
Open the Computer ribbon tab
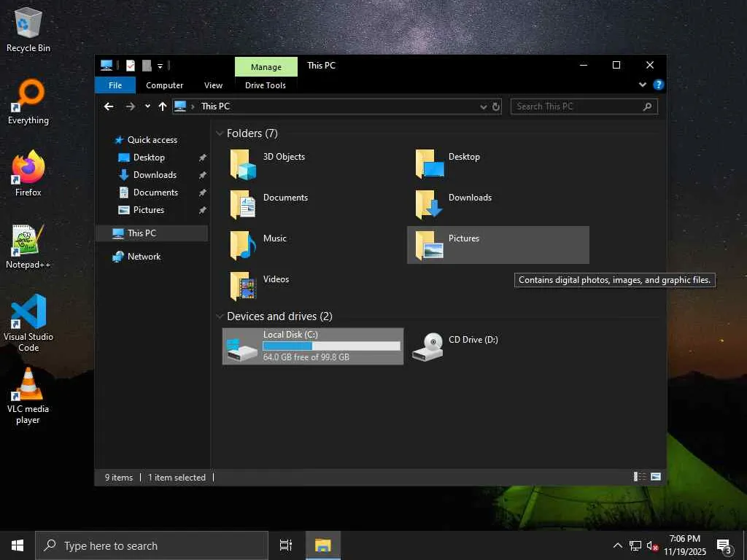164,85
